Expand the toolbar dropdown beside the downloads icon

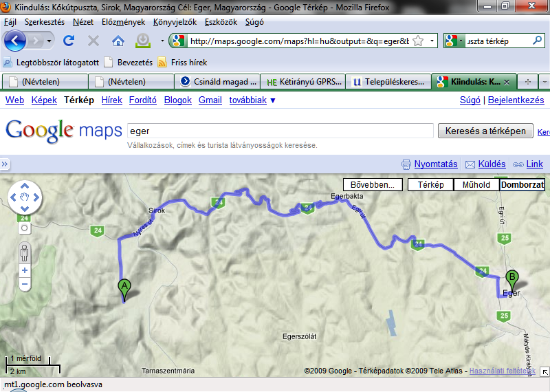[162, 41]
